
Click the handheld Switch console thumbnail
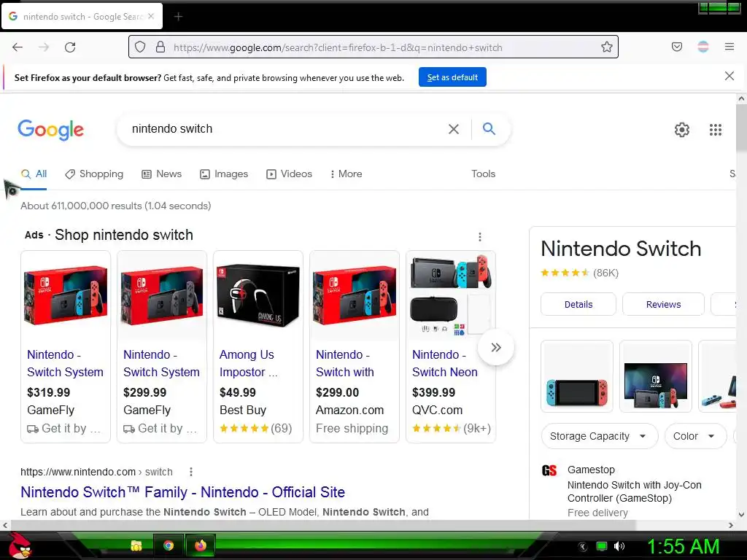(x=577, y=376)
